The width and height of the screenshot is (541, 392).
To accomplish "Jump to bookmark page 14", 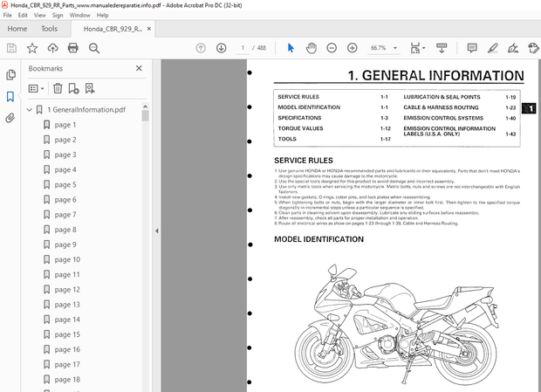I will pyautogui.click(x=67, y=320).
